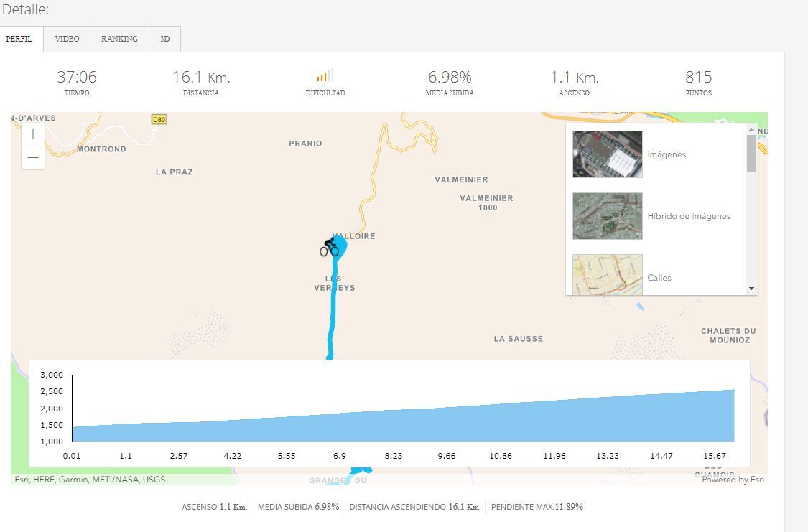
Task: Click the 10.86 km axis label
Action: click(x=501, y=456)
